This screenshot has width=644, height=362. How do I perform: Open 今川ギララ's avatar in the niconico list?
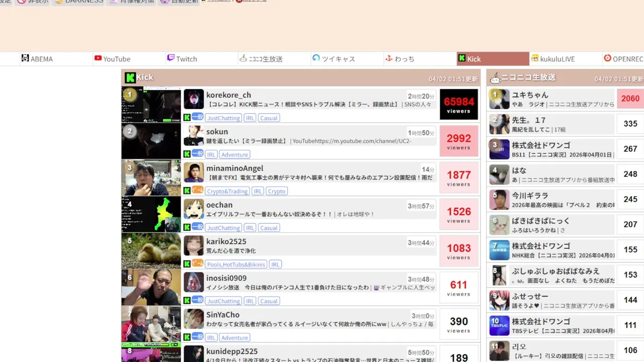point(500,200)
